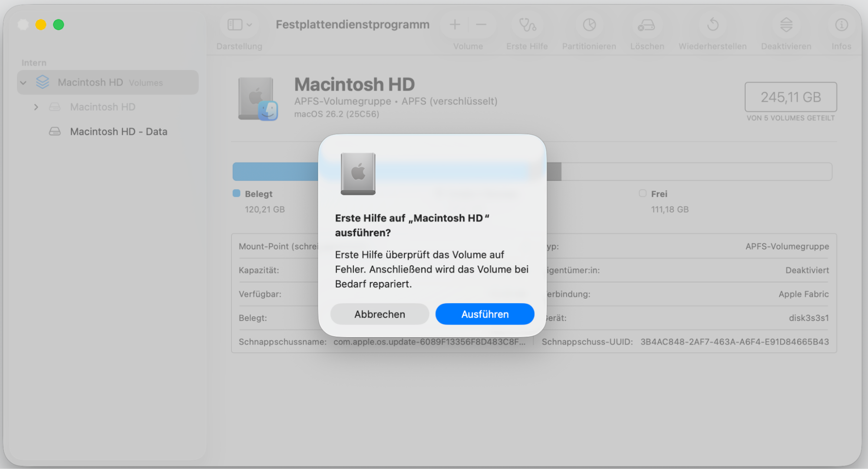Click the 120,21 GB used value
This screenshot has width=868, height=469.
click(264, 210)
